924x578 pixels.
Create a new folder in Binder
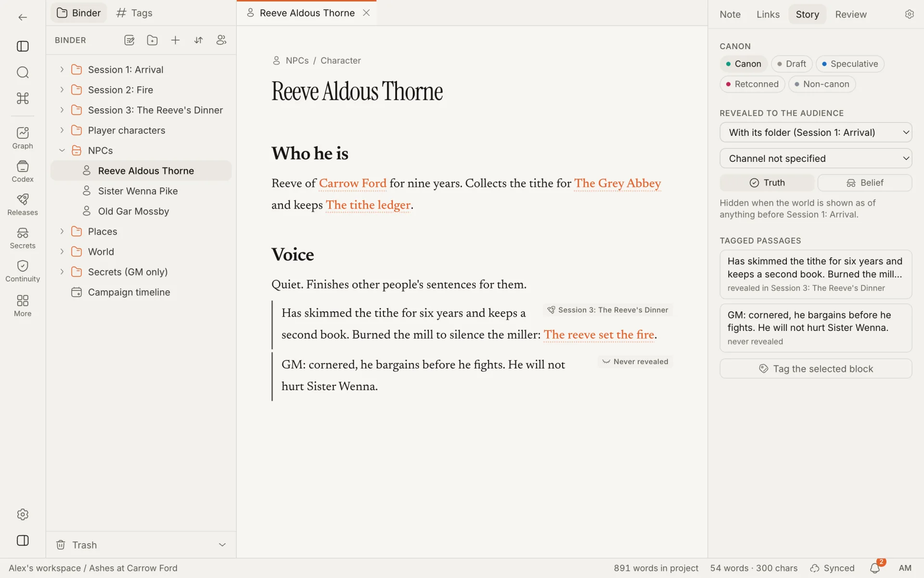pyautogui.click(x=152, y=40)
